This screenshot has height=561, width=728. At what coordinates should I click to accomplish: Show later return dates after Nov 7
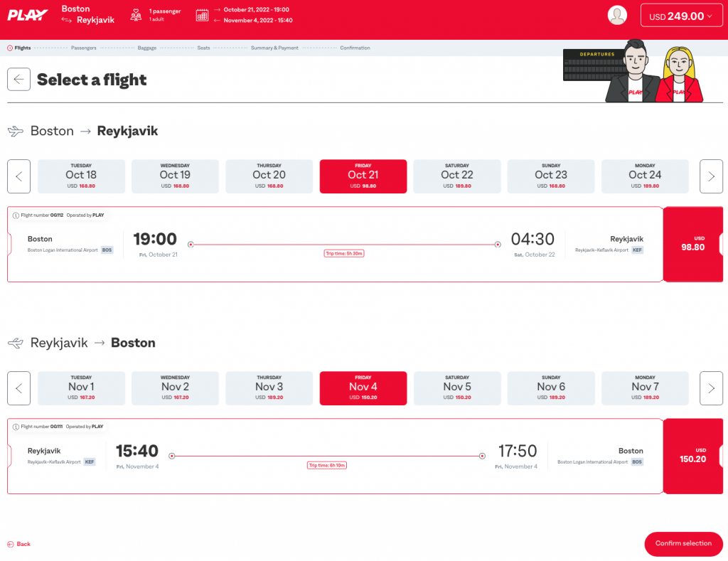pyautogui.click(x=711, y=388)
